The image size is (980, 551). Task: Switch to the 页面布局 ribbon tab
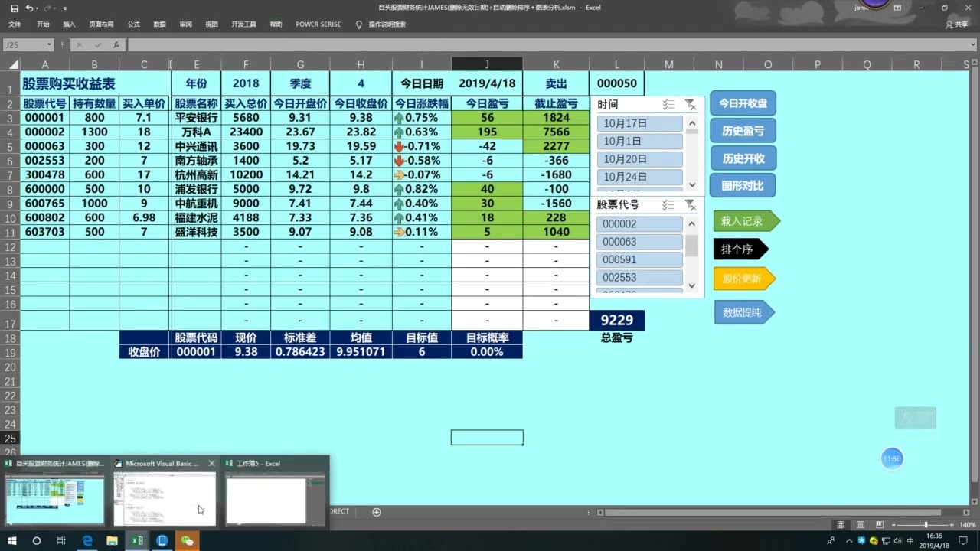(101, 24)
